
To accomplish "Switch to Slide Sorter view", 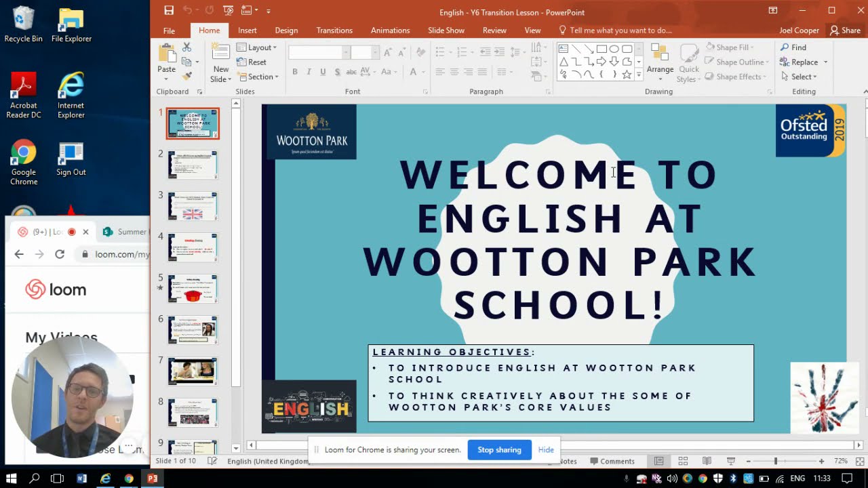I will (x=683, y=461).
